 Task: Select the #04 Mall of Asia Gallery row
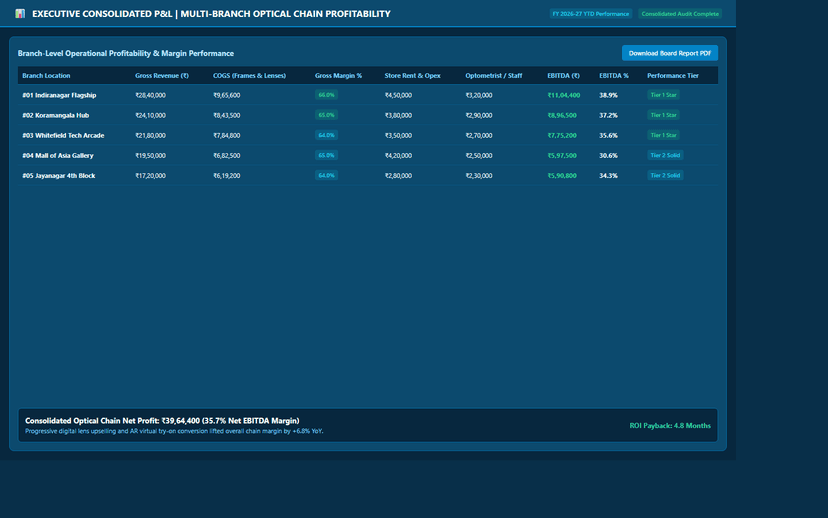click(368, 155)
